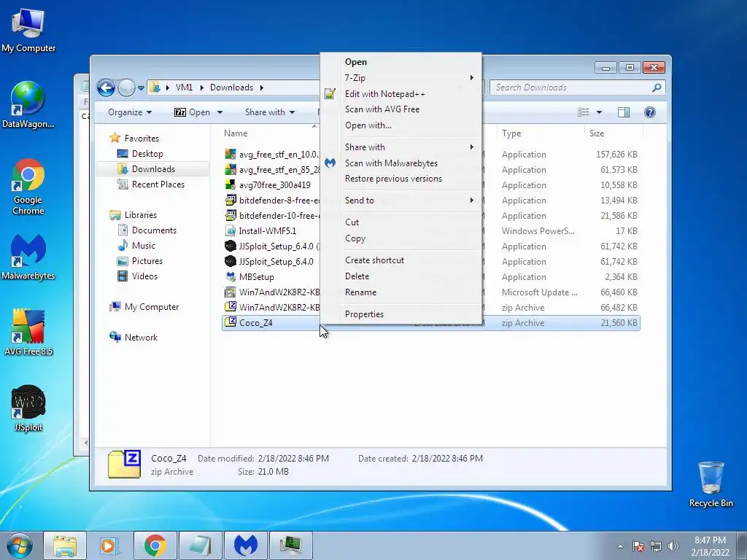
Task: Click Downloads in the address bar
Action: (x=231, y=87)
